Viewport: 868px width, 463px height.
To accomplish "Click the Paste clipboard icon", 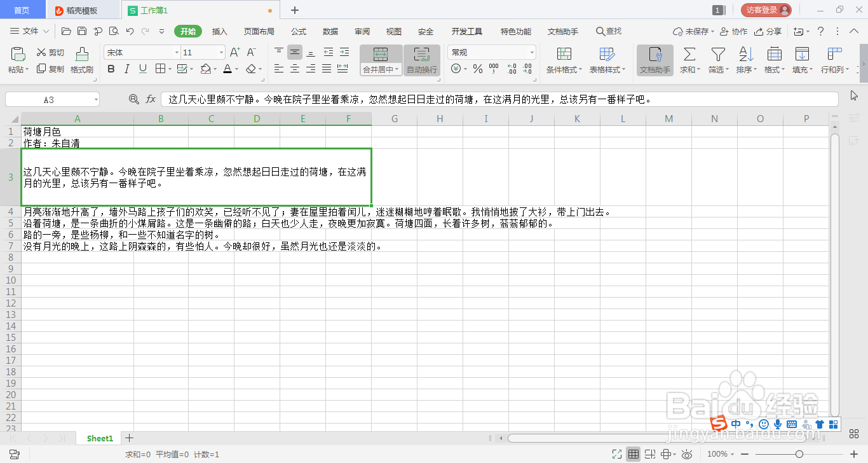I will [x=18, y=54].
